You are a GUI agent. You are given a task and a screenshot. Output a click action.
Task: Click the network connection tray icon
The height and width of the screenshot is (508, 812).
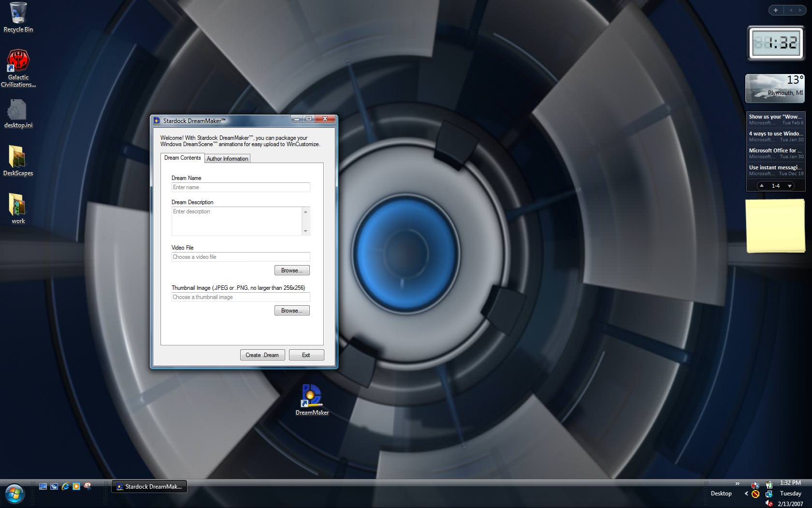[768, 494]
